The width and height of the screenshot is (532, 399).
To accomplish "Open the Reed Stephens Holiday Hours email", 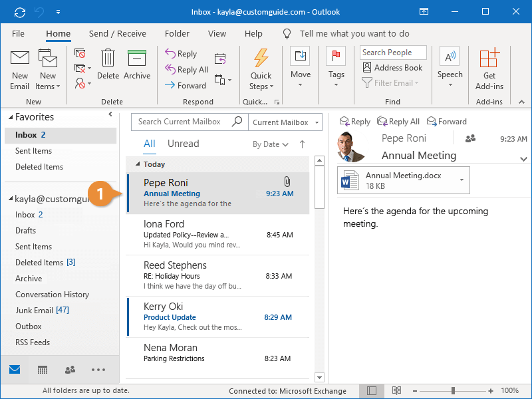I will (217, 275).
